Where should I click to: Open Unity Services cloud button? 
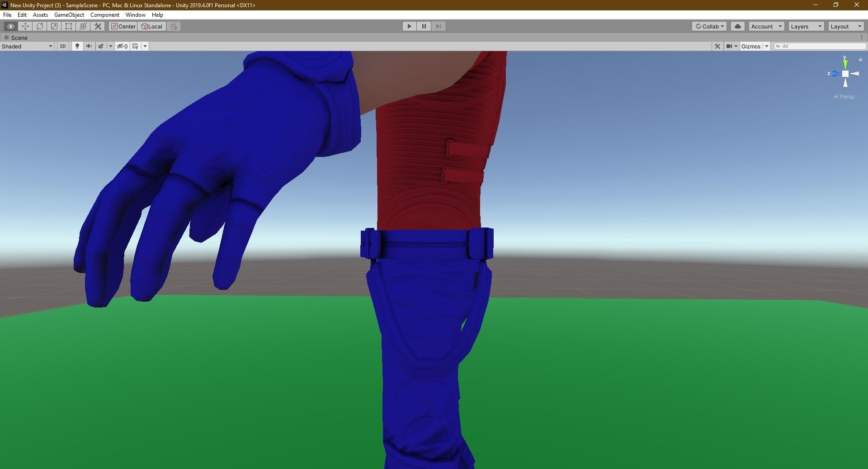[738, 26]
